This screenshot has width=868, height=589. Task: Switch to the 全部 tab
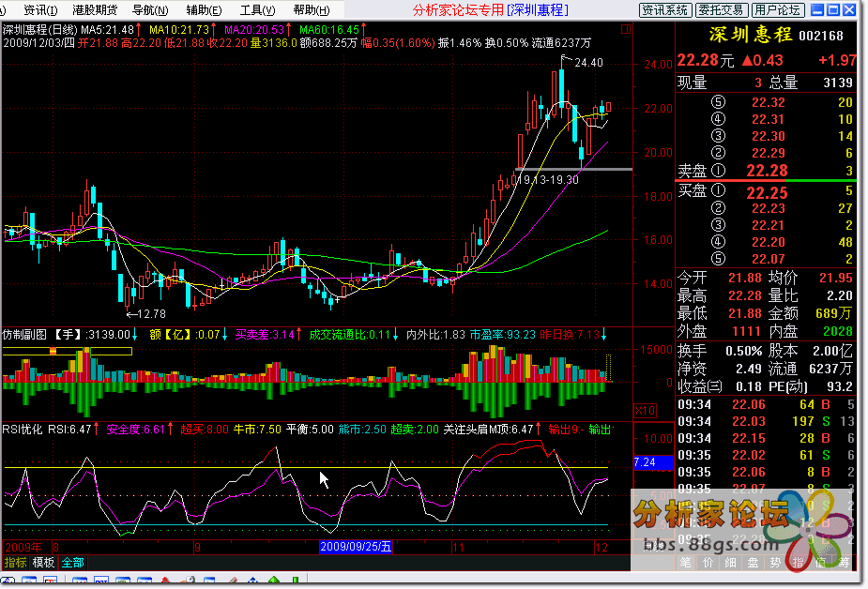[x=72, y=563]
